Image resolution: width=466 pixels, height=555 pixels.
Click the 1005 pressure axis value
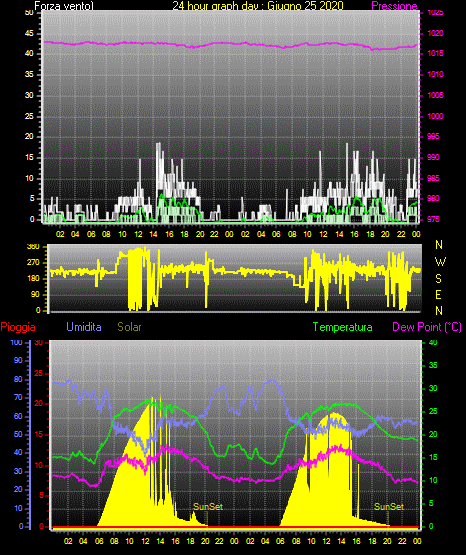(435, 95)
